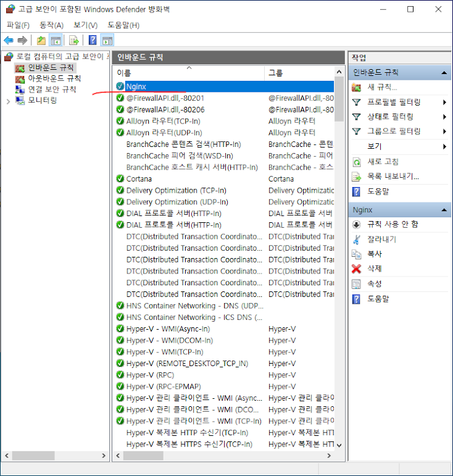The width and height of the screenshot is (453, 476).
Task: Open the 프로필별 필터링 submenu arrow
Action: point(444,102)
